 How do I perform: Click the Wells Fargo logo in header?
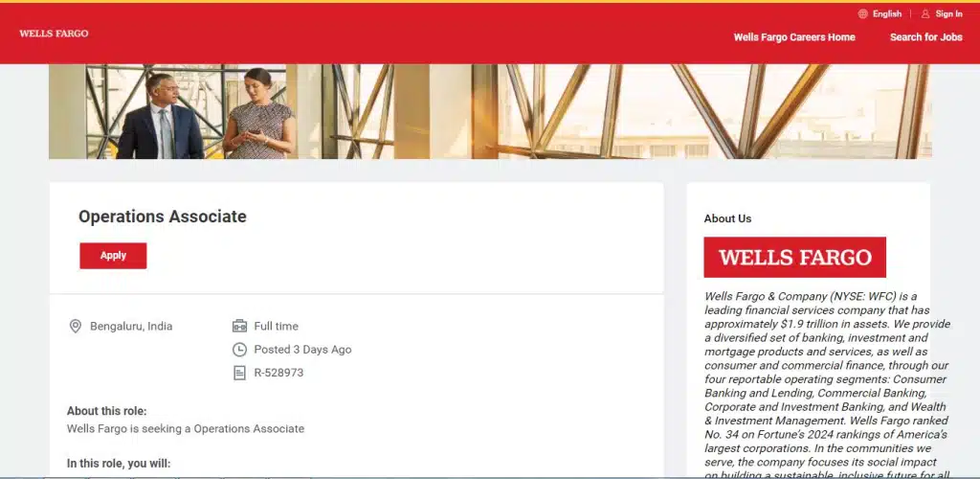54,34
